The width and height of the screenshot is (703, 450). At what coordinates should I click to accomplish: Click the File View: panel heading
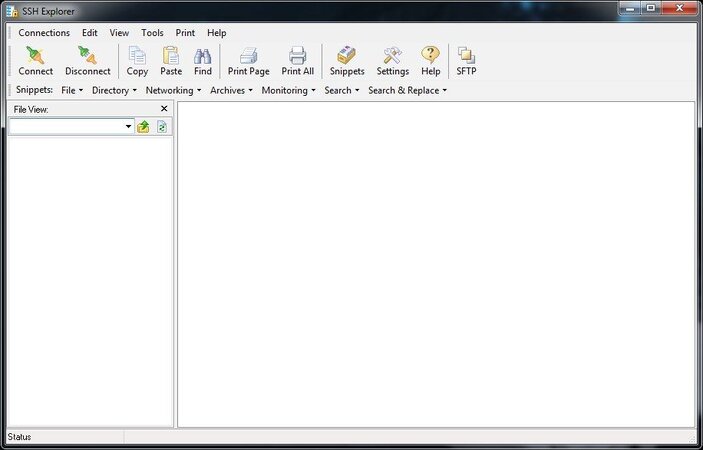pos(31,109)
